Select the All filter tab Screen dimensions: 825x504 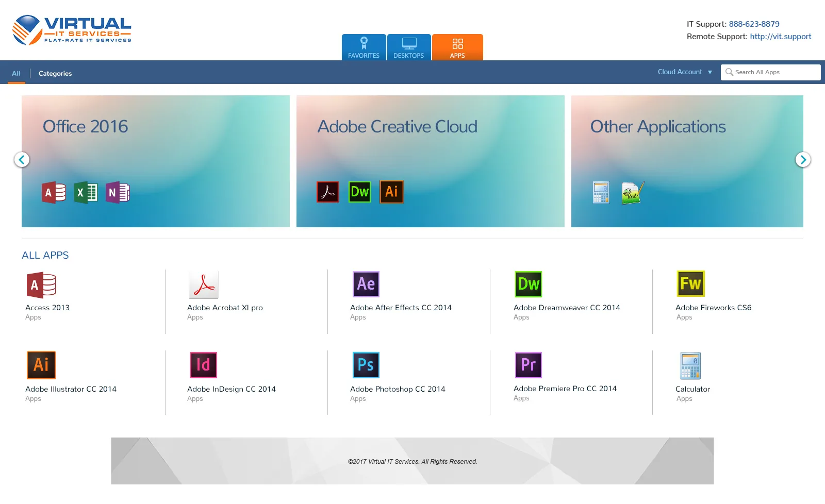(x=16, y=73)
